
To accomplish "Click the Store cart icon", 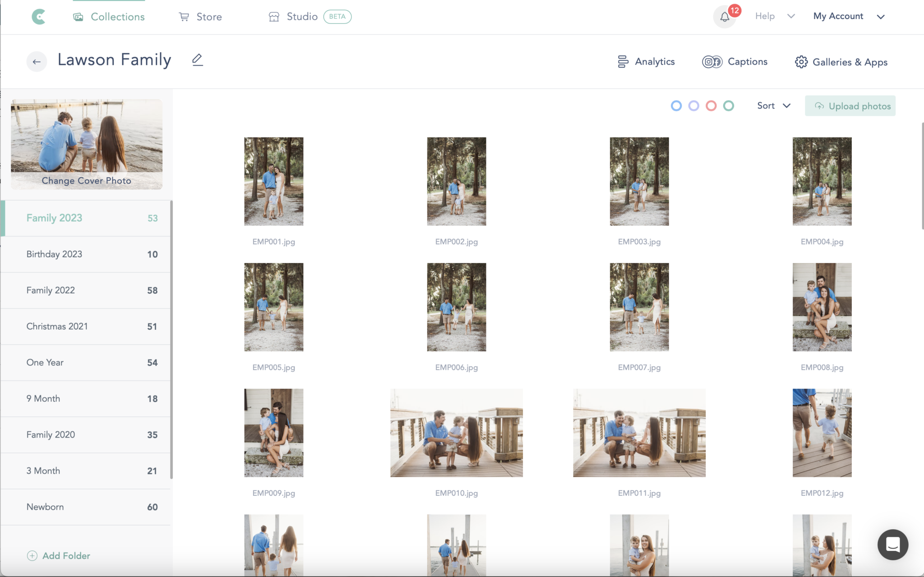I will click(184, 16).
